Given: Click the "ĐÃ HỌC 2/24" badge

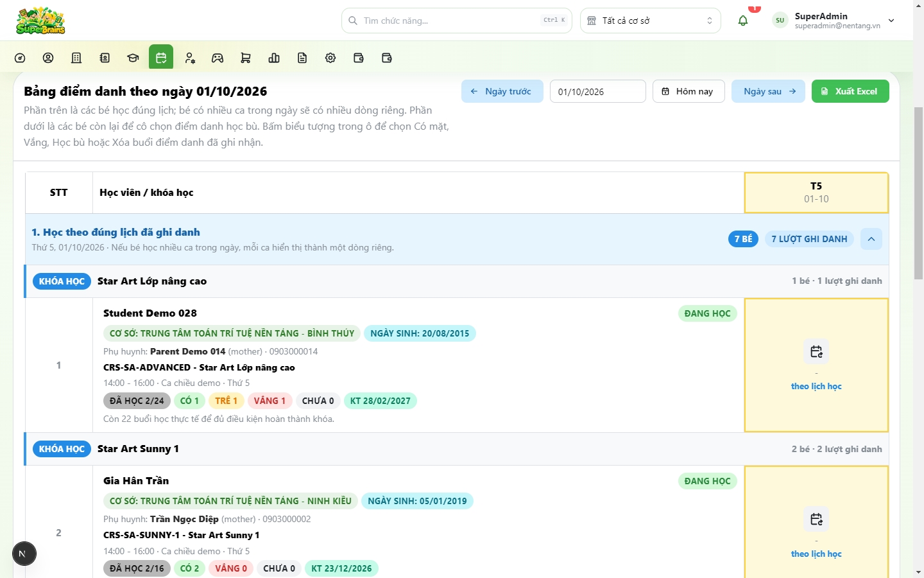Looking at the screenshot, I should click(137, 401).
